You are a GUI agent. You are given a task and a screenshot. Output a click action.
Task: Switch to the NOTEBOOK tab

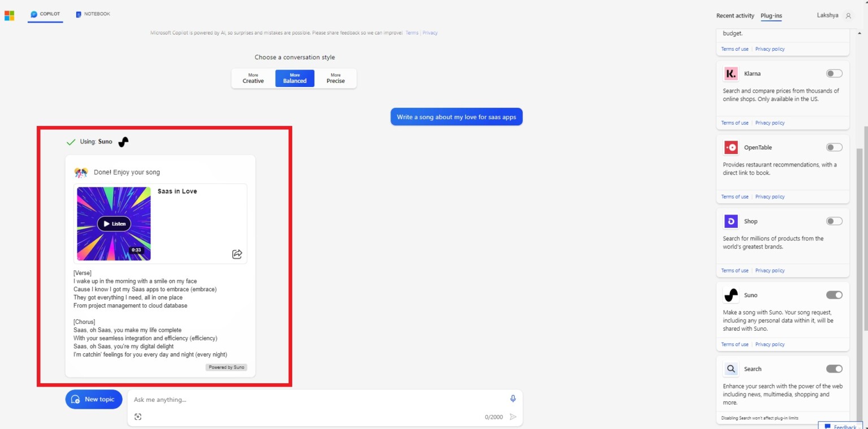pos(92,14)
